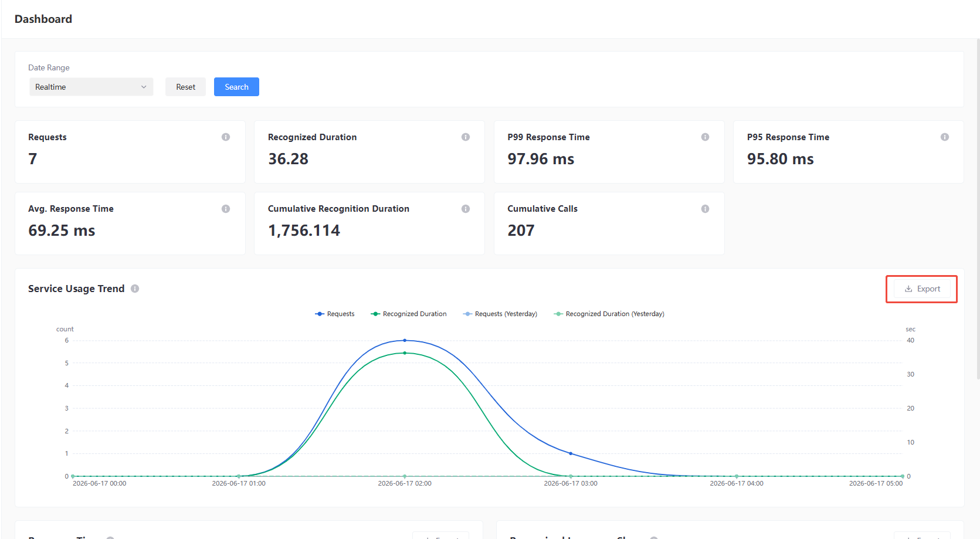
Task: Click the info icon on P99 Response Time card
Action: pos(705,137)
